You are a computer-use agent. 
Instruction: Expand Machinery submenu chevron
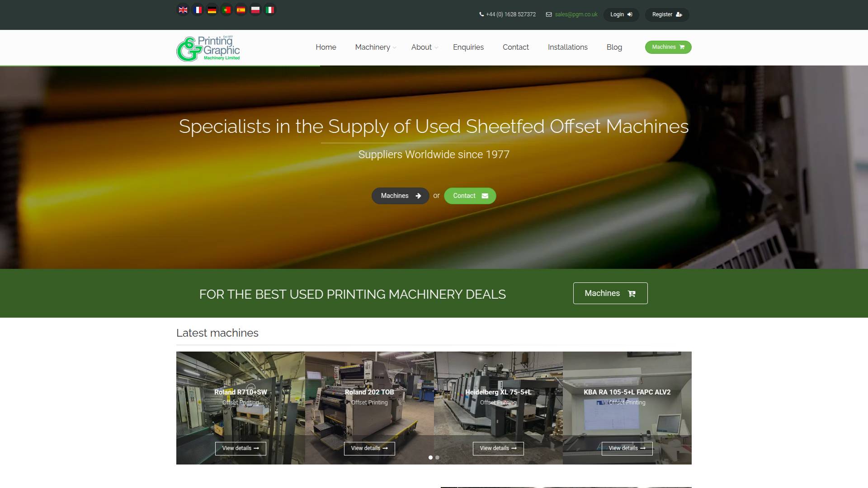click(396, 48)
